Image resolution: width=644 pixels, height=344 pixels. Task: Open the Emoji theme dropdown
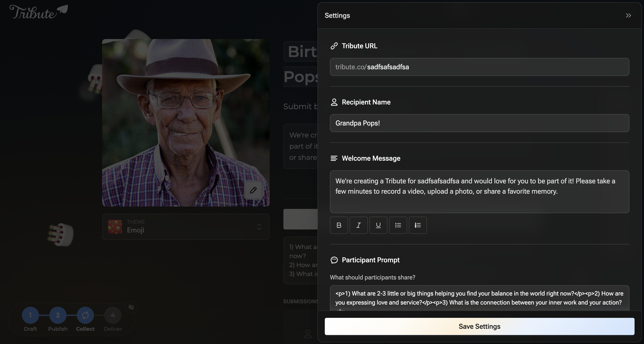[x=186, y=226]
